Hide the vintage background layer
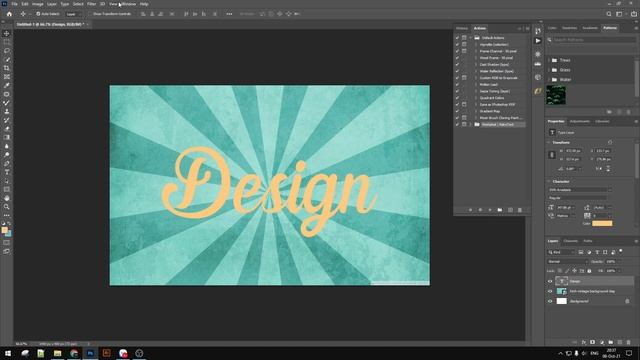The image size is (640, 360). tap(550, 291)
